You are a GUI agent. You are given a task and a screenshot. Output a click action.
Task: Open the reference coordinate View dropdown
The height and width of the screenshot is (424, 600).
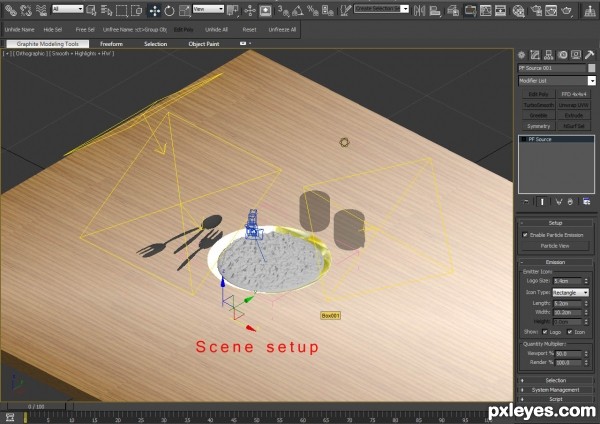(208, 8)
